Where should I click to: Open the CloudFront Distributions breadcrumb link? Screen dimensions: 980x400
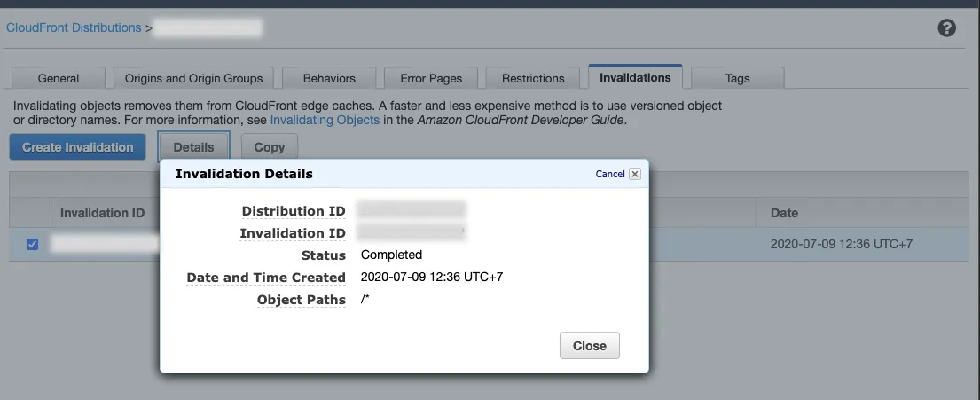[74, 27]
